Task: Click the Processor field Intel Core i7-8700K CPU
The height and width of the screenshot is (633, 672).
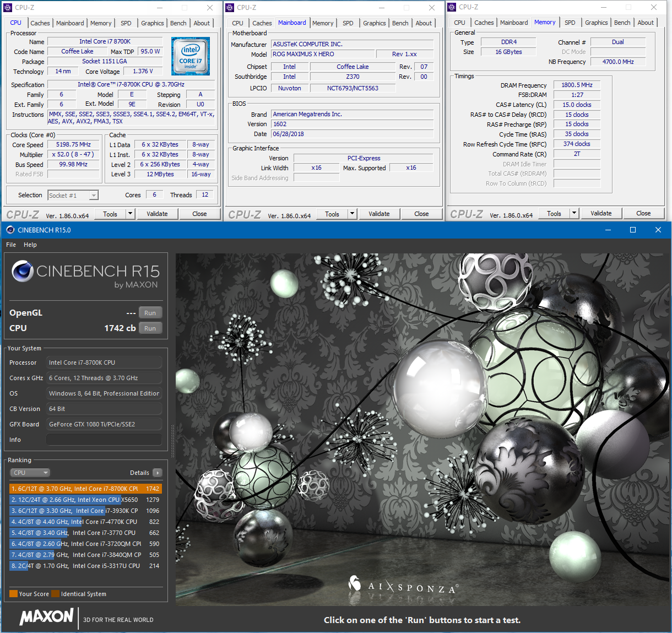Action: [x=104, y=363]
